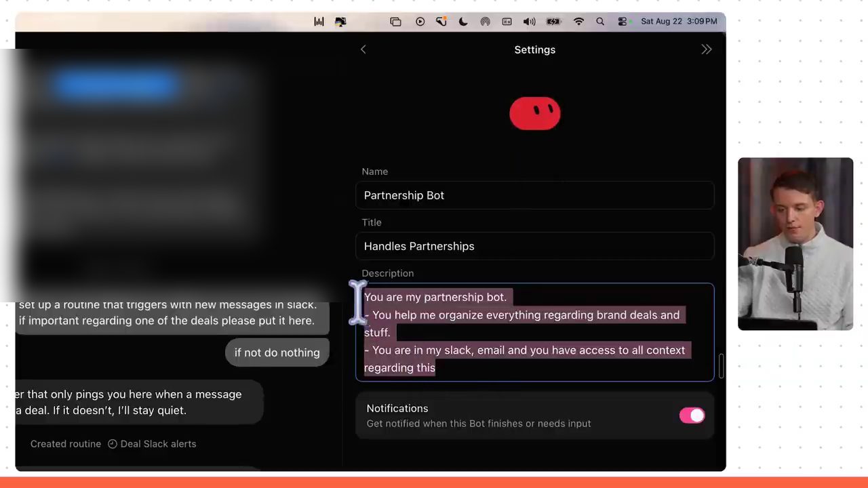Click inside the Description text box
Image resolution: width=868 pixels, height=488 pixels.
[534, 332]
